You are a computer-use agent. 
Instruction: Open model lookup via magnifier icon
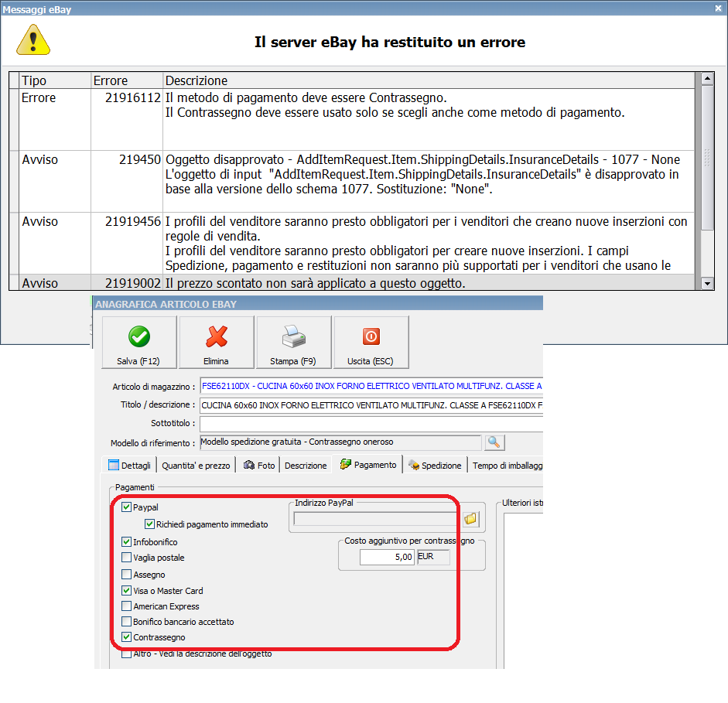pyautogui.click(x=494, y=442)
